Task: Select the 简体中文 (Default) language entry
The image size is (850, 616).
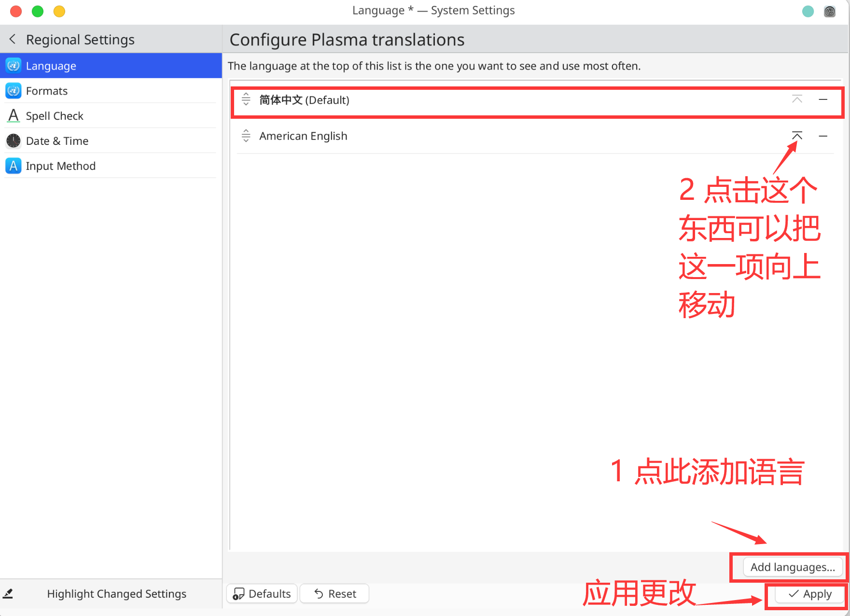Action: point(535,100)
